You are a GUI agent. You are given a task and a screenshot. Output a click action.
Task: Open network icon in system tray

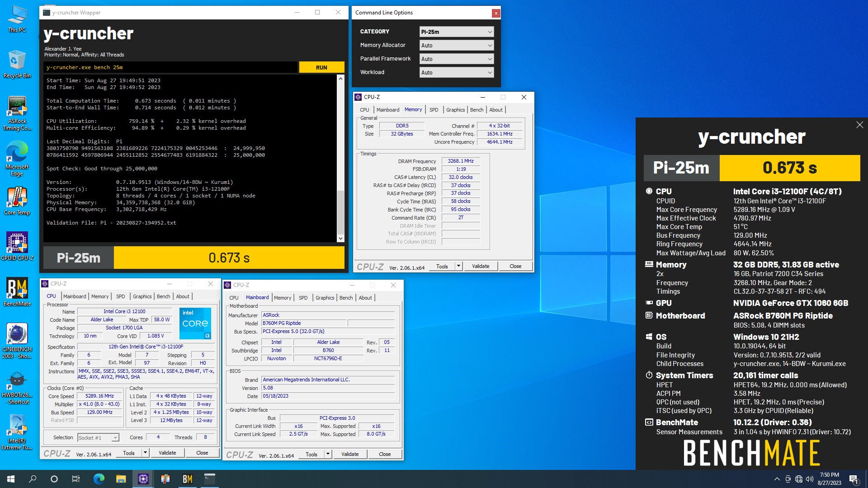point(799,479)
